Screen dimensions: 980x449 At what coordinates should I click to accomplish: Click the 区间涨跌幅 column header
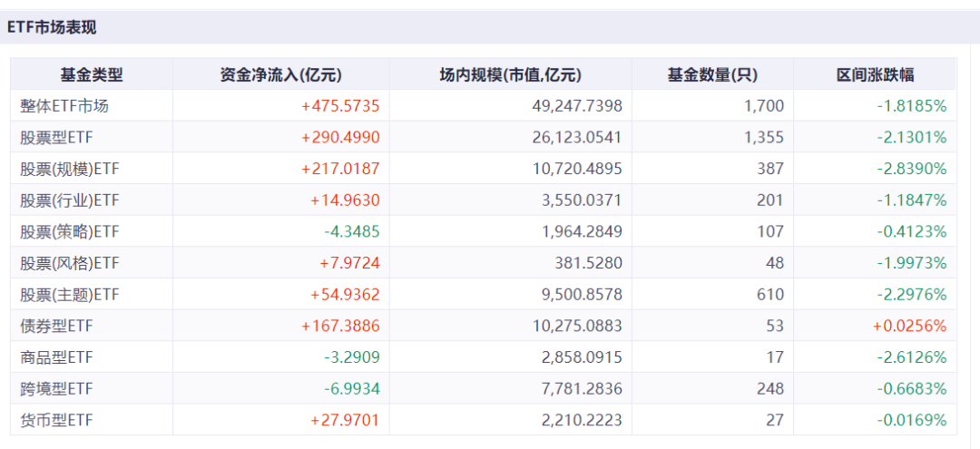pyautogui.click(x=875, y=75)
